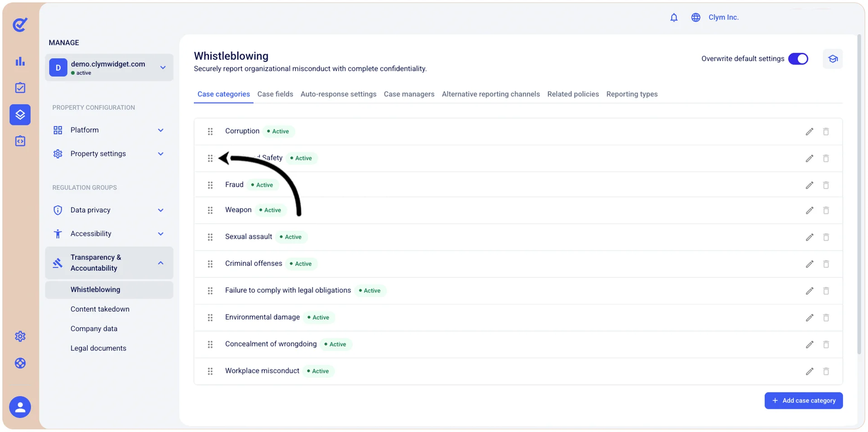Open the tasks checklist sidebar icon
This screenshot has height=432, width=868.
coord(20,88)
